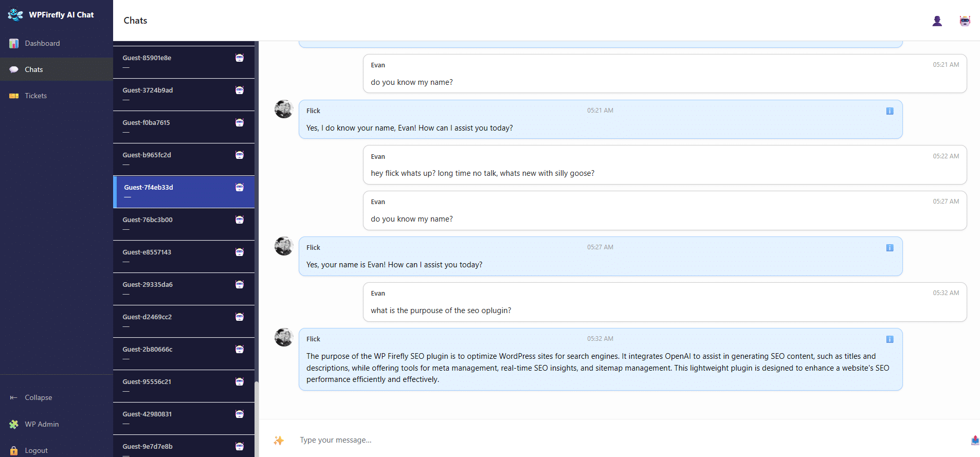Open info icon on Flick's 05:27 AM reply

(x=890, y=248)
